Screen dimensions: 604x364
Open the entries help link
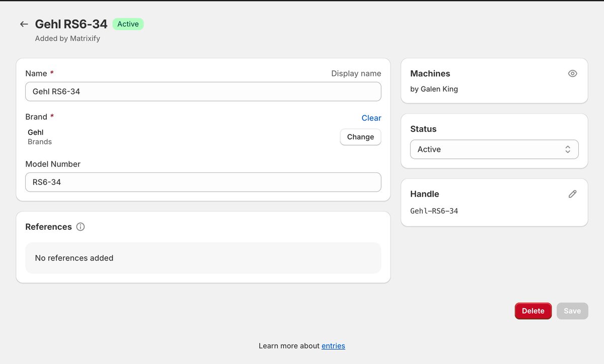(333, 345)
